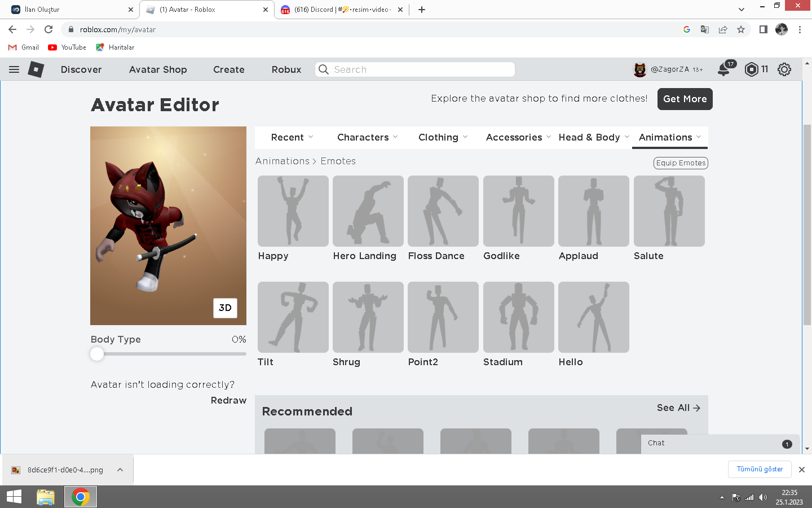The height and width of the screenshot is (508, 812).
Task: Open the Chrome three-dot menu
Action: [x=800, y=29]
